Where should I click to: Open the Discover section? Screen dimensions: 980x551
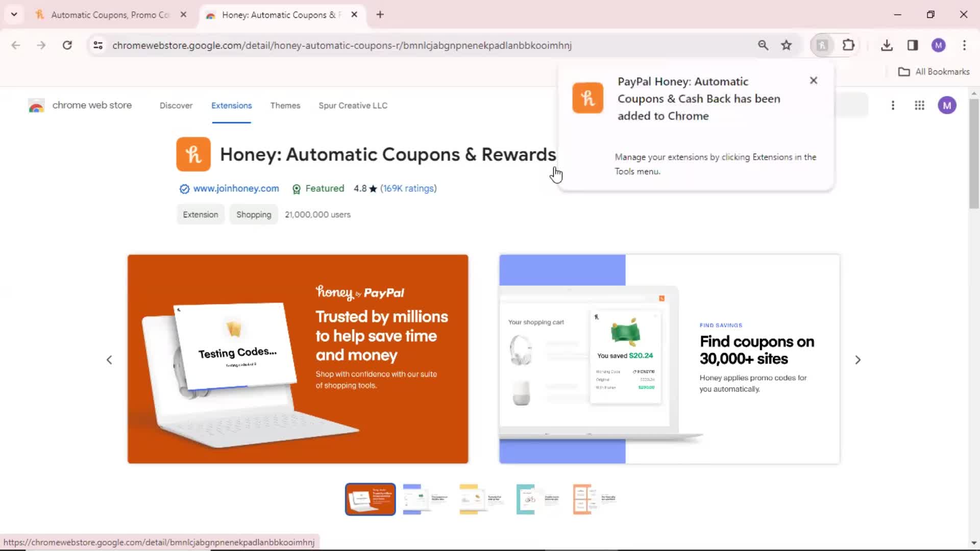[176, 106]
